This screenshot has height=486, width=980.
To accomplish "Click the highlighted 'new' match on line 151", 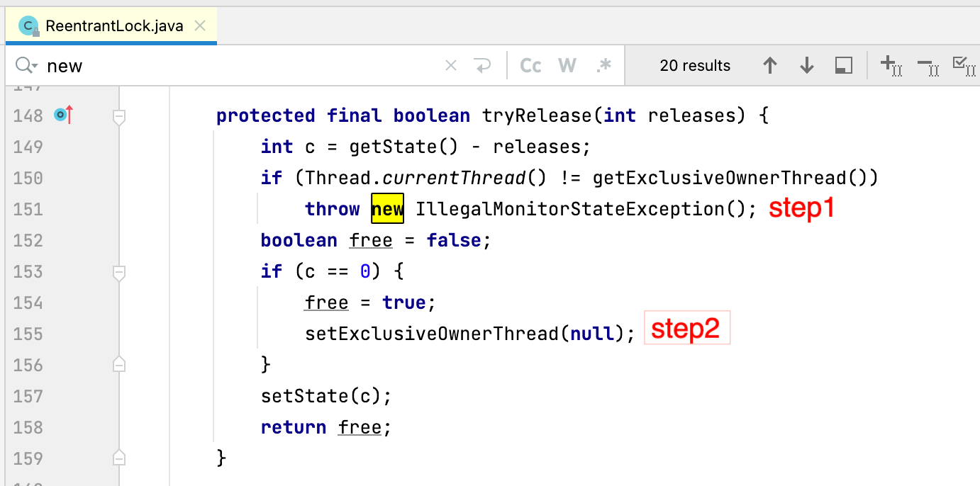I will 387,209.
